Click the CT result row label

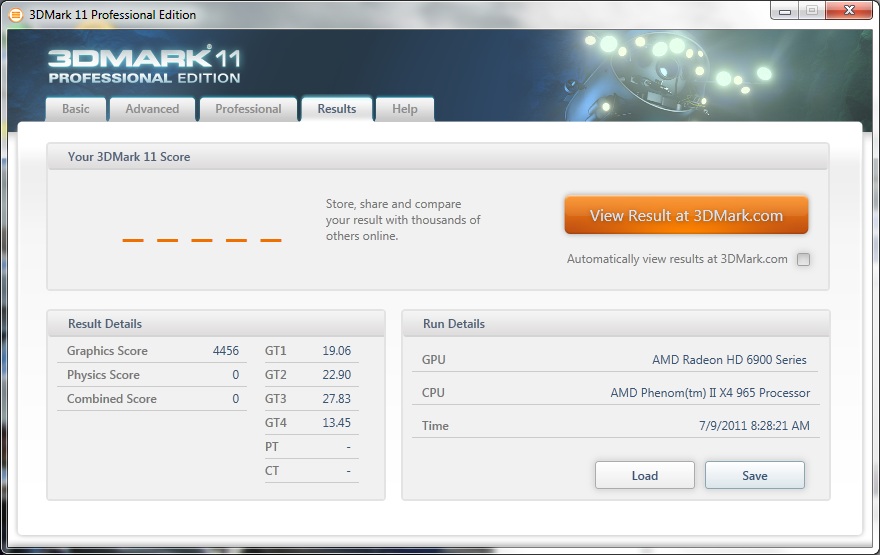pyautogui.click(x=272, y=471)
